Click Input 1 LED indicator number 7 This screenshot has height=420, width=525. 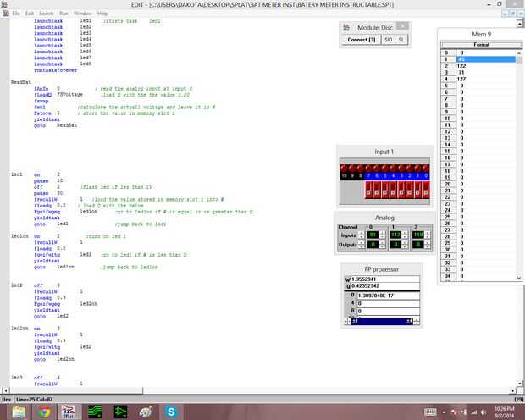coord(368,169)
